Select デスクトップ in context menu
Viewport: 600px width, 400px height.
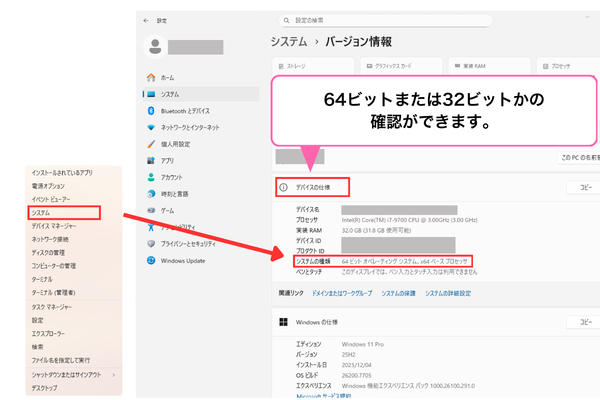74,388
